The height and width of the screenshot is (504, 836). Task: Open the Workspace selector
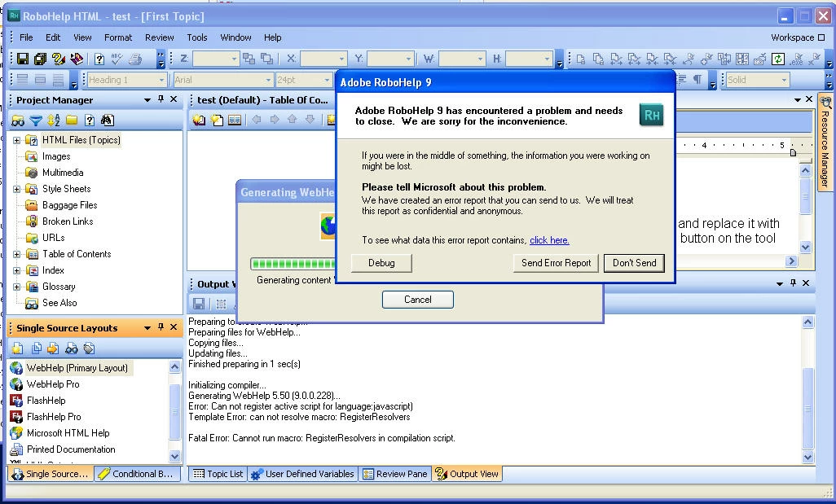click(x=799, y=37)
